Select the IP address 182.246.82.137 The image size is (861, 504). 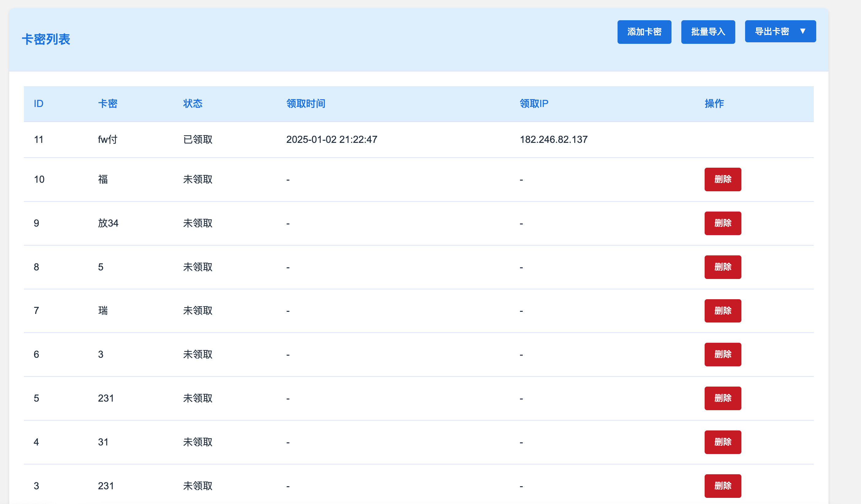(553, 139)
